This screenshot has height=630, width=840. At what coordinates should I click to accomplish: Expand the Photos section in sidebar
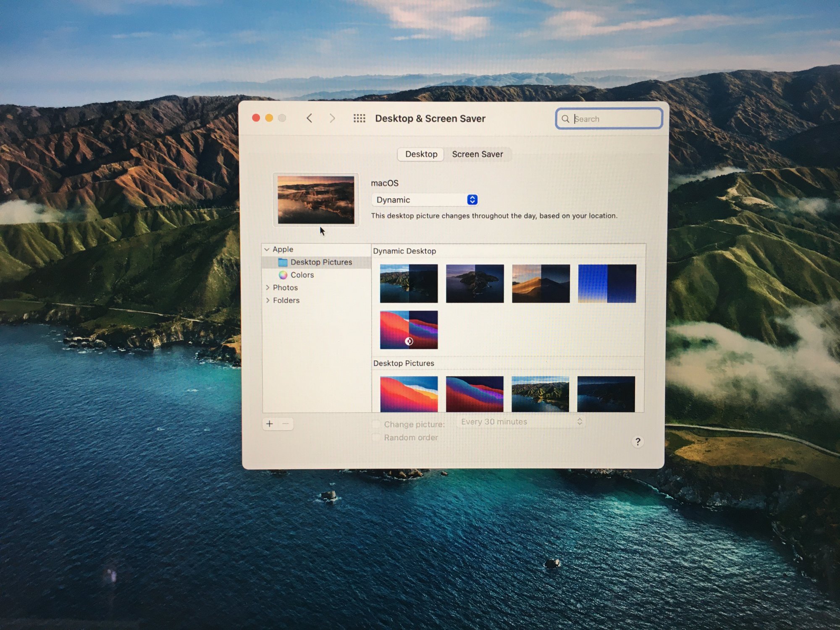click(x=268, y=288)
